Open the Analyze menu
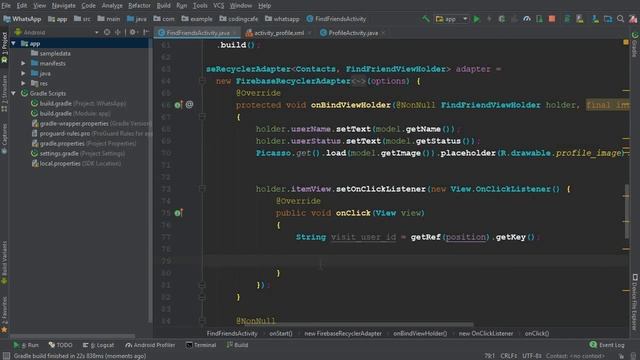Screen dimensions: 640x360 112,6
